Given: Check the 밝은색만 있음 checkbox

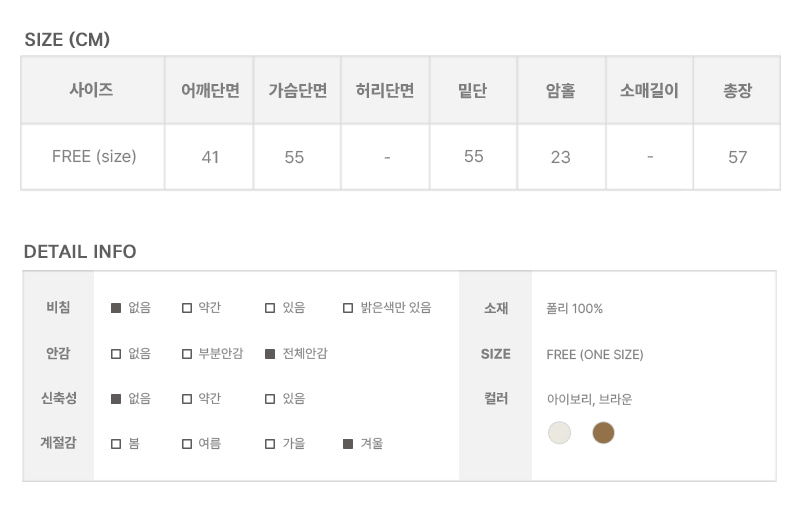Looking at the screenshot, I should click(348, 308).
